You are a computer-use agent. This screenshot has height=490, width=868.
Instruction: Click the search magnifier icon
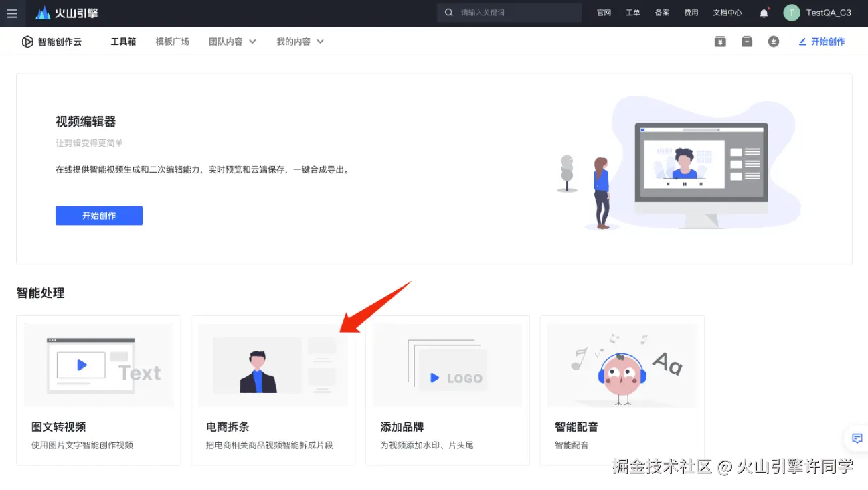click(x=449, y=13)
